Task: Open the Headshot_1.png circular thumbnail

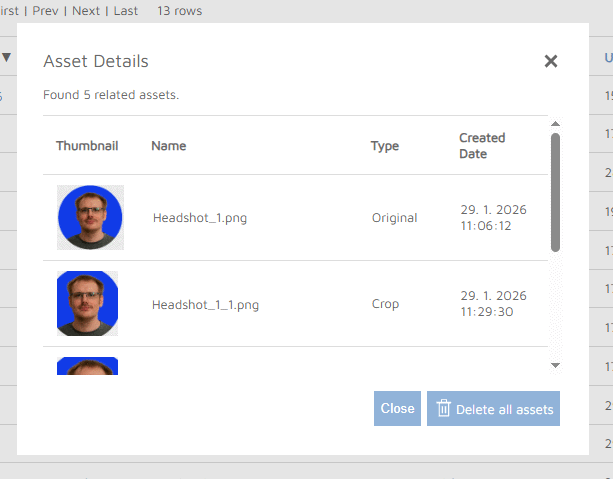Action: pos(90,217)
